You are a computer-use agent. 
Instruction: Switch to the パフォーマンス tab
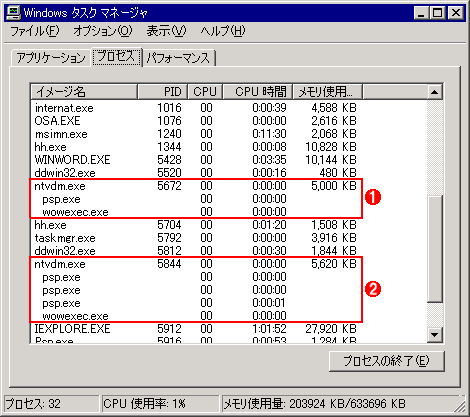(179, 58)
